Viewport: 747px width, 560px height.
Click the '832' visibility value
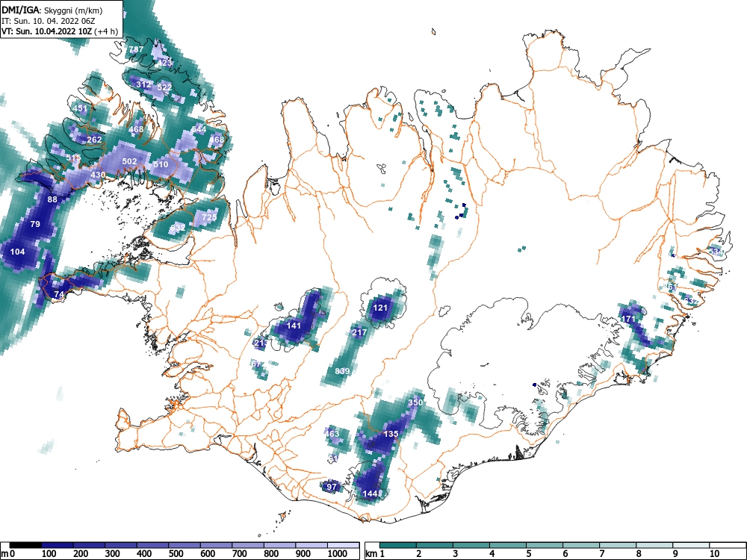[178, 228]
